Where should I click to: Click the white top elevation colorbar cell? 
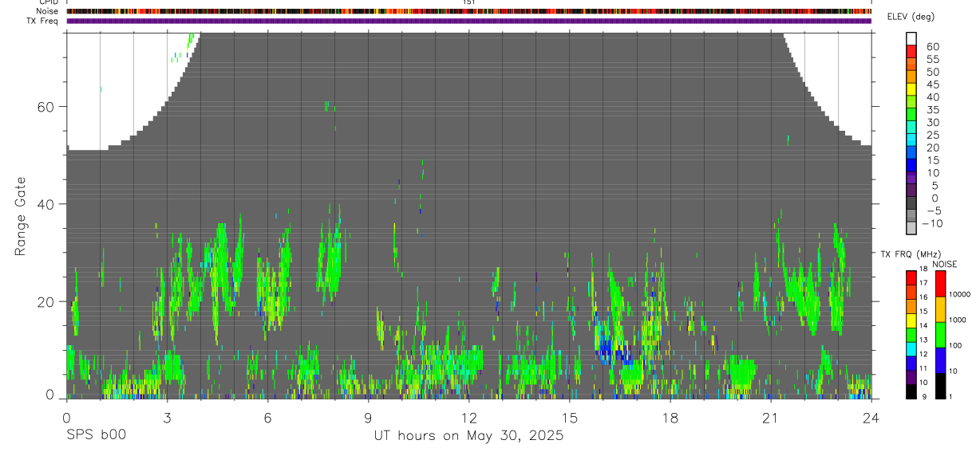[911, 38]
